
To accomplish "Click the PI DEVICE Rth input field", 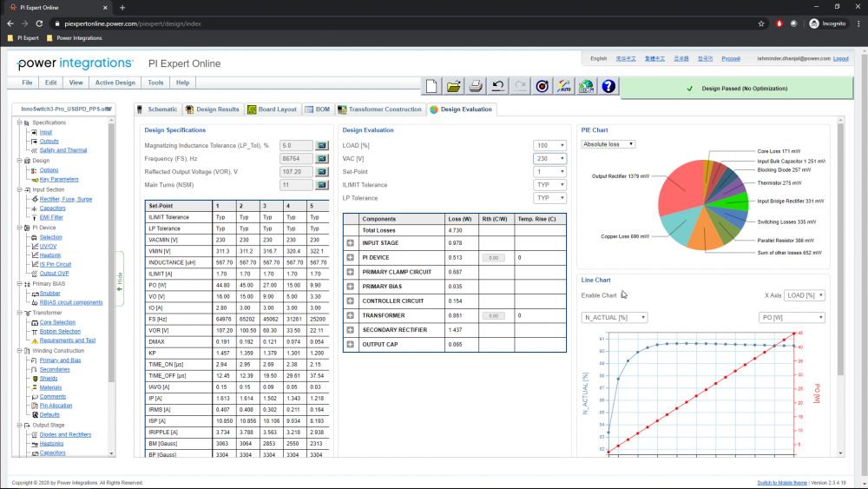I will 493,258.
